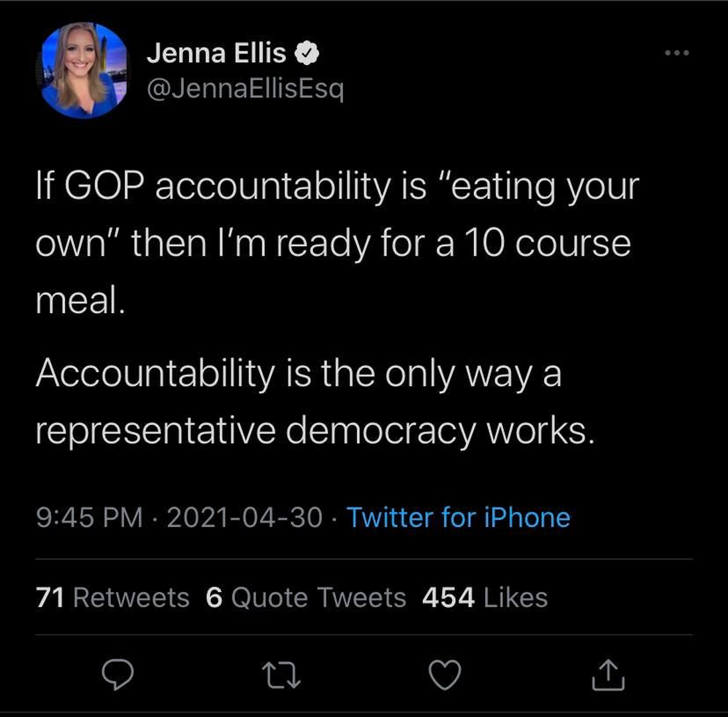The width and height of the screenshot is (728, 717).
Task: Click the "representative democracy works." line
Action: tap(312, 432)
